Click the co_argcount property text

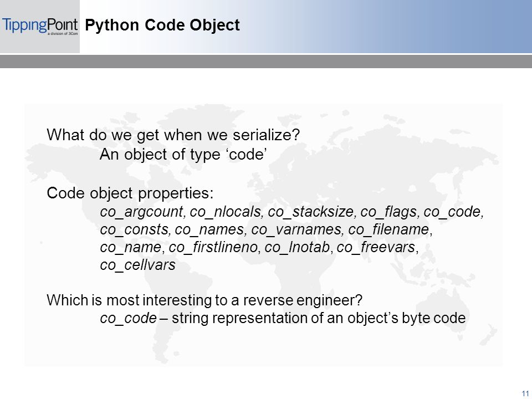141,212
